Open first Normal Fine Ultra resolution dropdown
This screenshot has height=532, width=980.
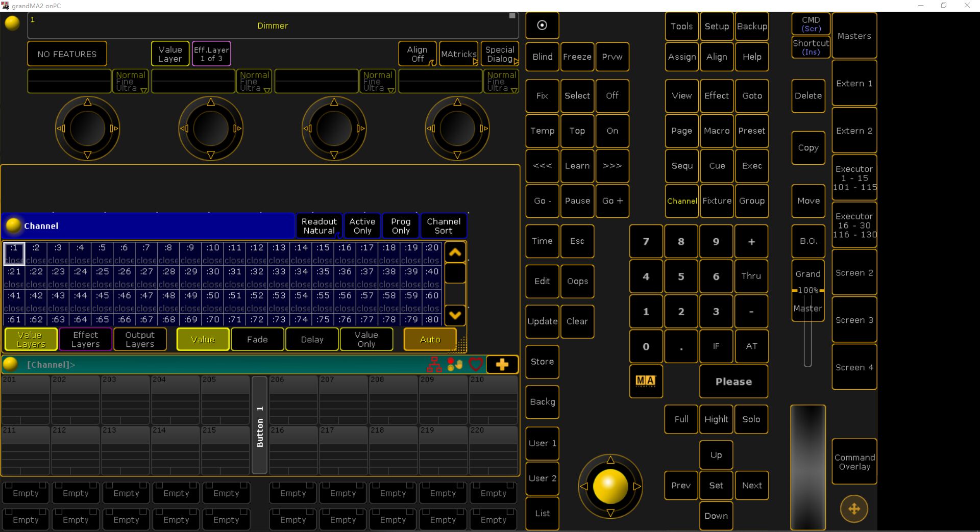click(131, 81)
